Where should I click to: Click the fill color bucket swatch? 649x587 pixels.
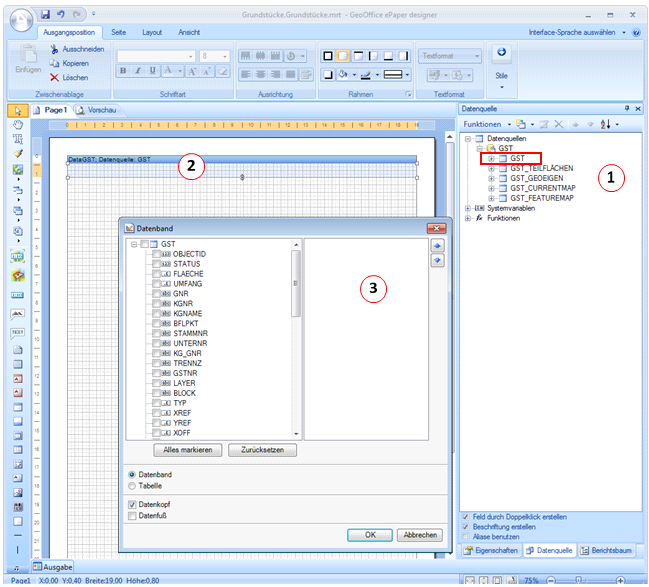(x=343, y=74)
